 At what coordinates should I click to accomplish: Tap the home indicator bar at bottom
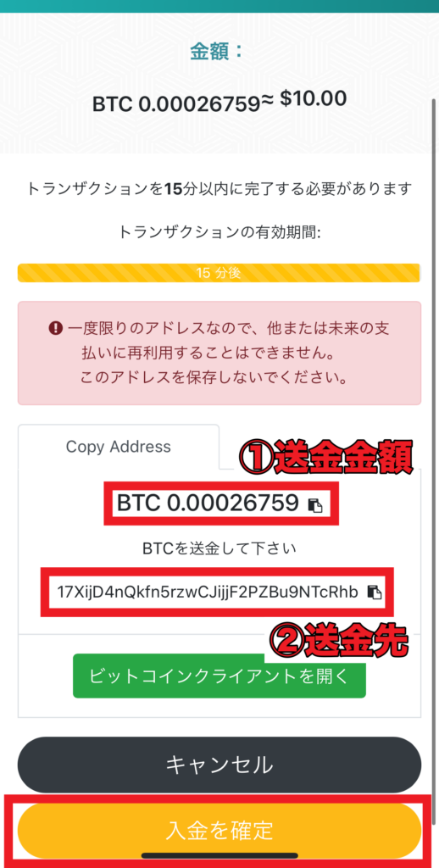(219, 856)
